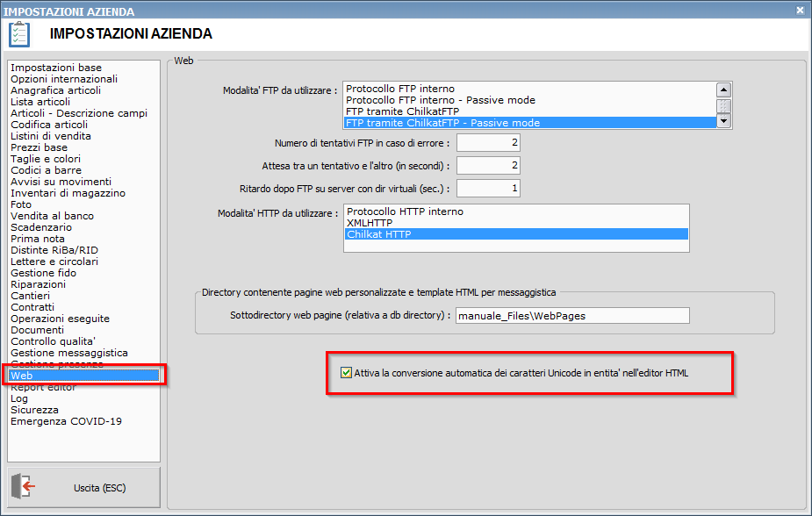This screenshot has width=812, height=516.
Task: Select Chilkat HTTP in HTTP mode list
Action: pos(516,234)
